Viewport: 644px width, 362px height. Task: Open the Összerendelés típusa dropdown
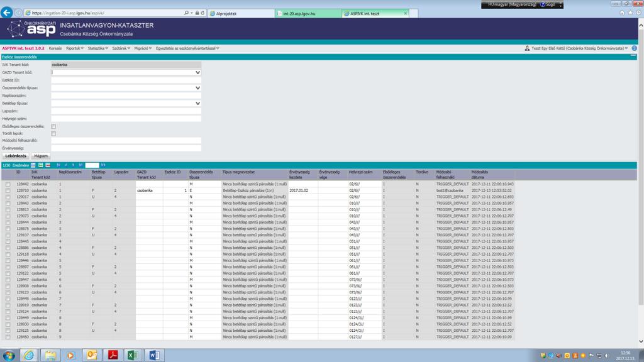tap(197, 88)
